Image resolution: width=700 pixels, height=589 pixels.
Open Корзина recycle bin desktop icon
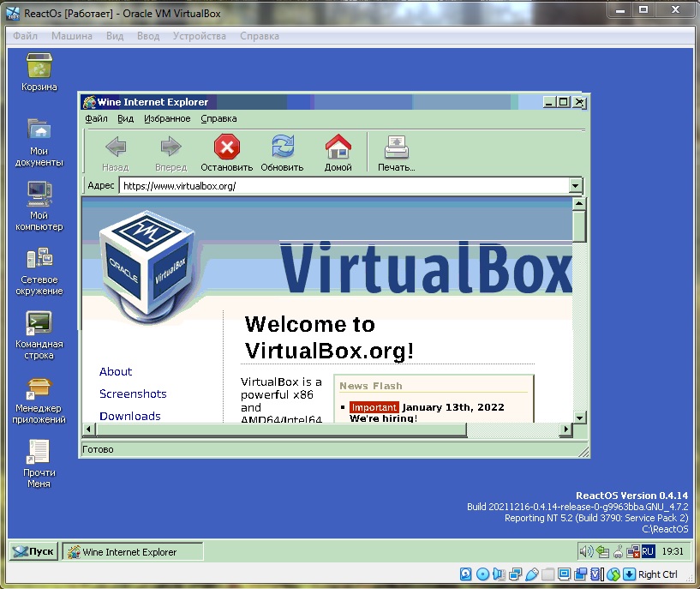(x=39, y=68)
